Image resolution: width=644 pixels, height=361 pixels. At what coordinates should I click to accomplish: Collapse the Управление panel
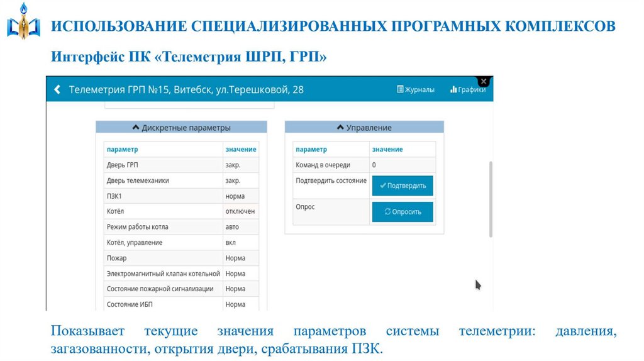(x=364, y=127)
